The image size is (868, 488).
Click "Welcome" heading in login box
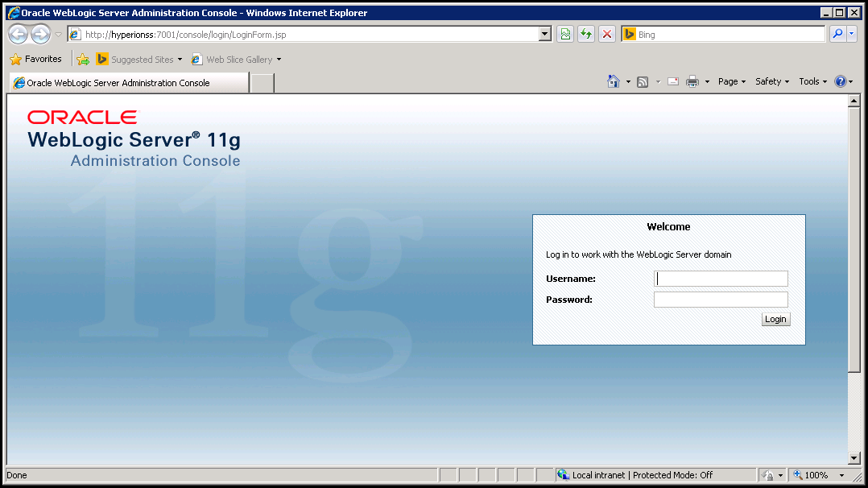[x=668, y=226]
